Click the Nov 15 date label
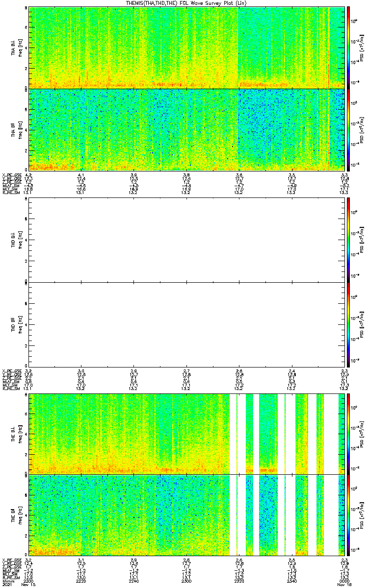This screenshot has width=368, height=588. tap(28, 585)
